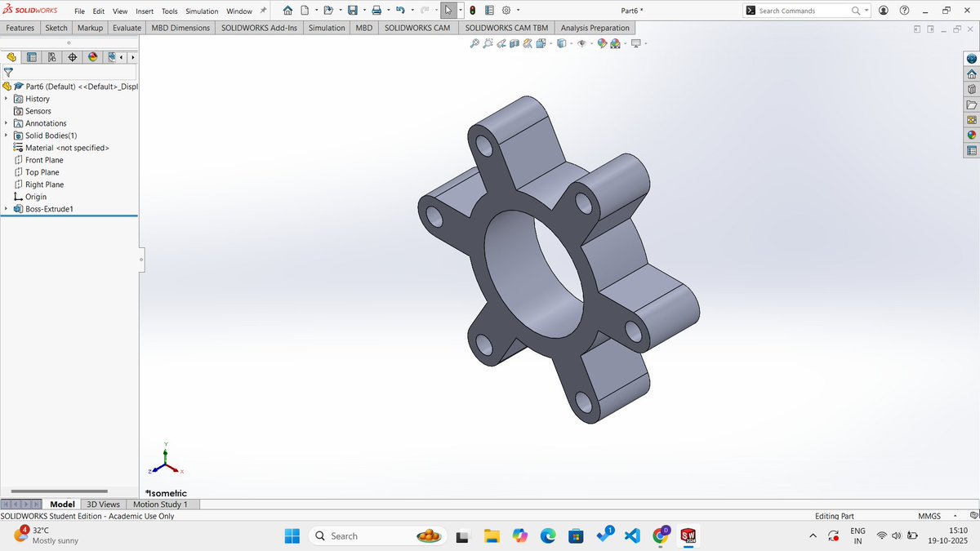Viewport: 980px width, 551px height.
Task: Expand Solid Bodies(1) folder
Action: (x=6, y=136)
